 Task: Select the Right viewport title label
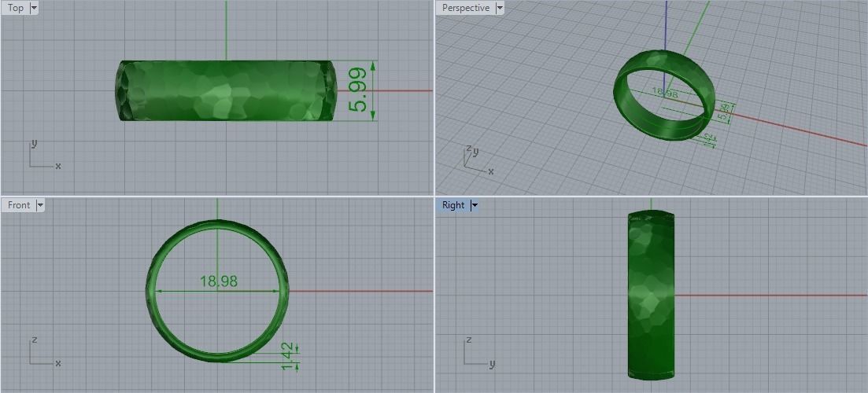pyautogui.click(x=453, y=205)
